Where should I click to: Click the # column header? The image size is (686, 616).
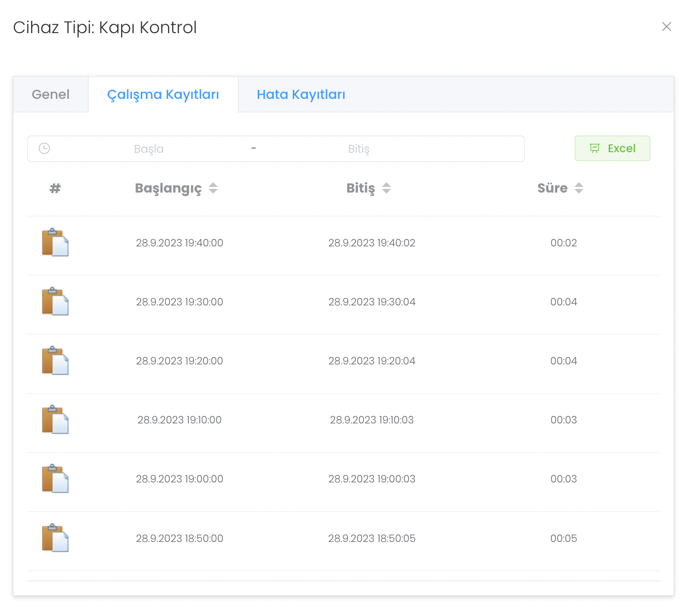tap(55, 188)
